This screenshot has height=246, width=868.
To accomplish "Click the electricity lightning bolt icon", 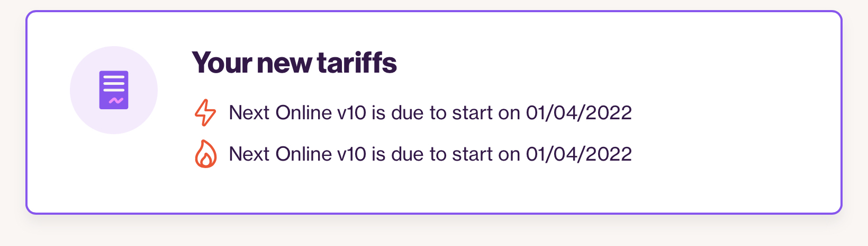I will pyautogui.click(x=205, y=113).
